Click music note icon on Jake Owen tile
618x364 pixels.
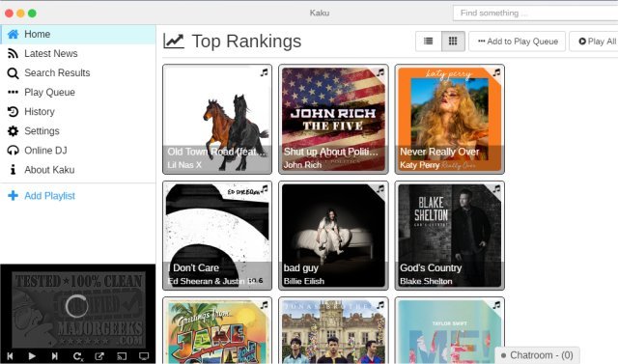tap(264, 305)
